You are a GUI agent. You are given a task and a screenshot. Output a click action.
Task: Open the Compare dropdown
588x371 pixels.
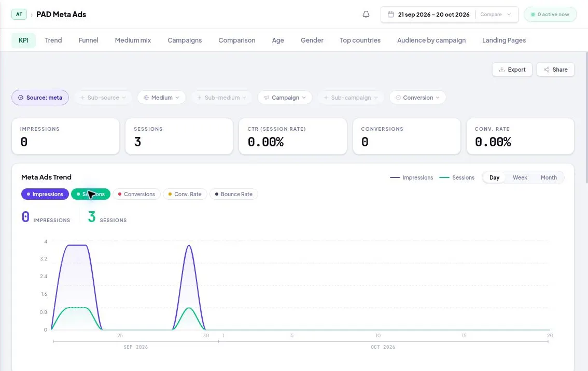495,14
